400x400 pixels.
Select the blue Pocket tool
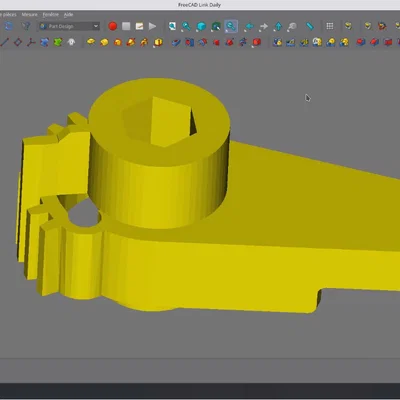coord(176,42)
